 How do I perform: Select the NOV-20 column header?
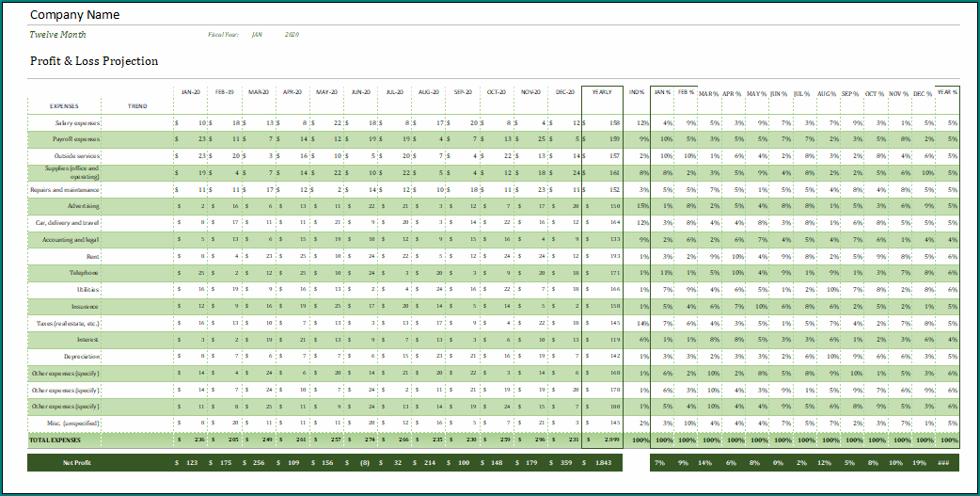coord(530,92)
